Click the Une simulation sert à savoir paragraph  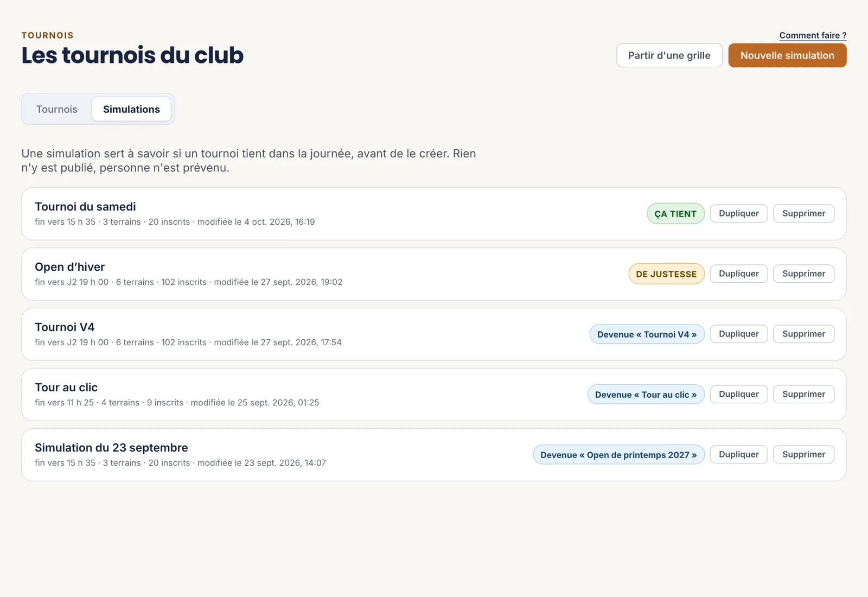(x=248, y=161)
